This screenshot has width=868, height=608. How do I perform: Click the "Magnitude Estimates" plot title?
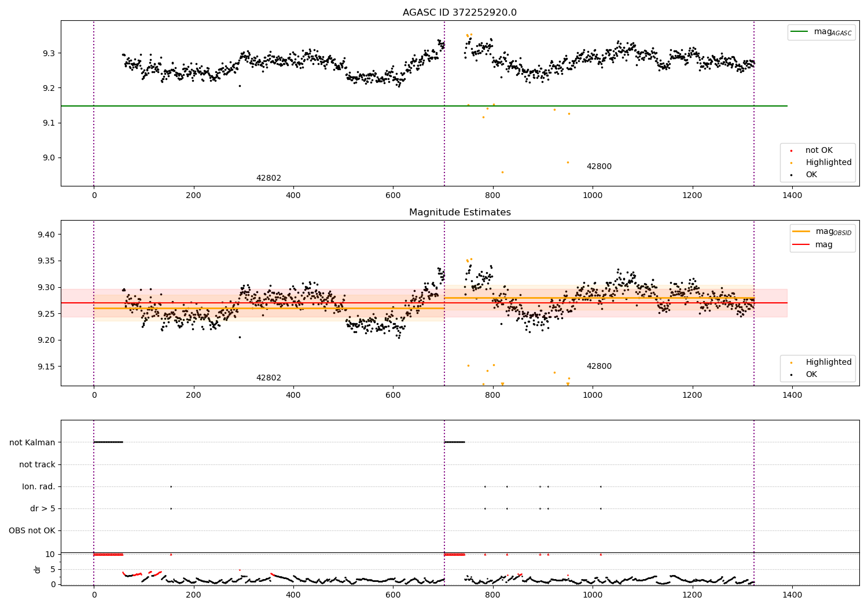(459, 213)
